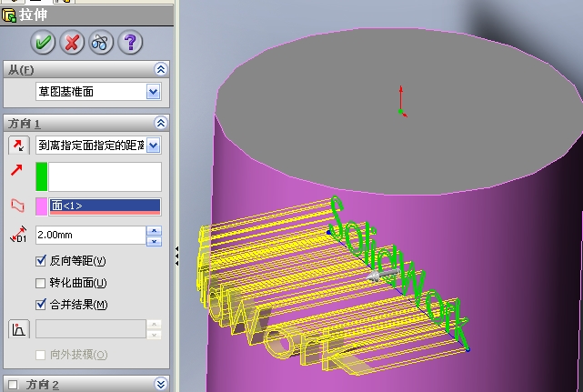This screenshot has height=392, width=583.
Task: Click the face/surface selection icon
Action: coord(17,206)
